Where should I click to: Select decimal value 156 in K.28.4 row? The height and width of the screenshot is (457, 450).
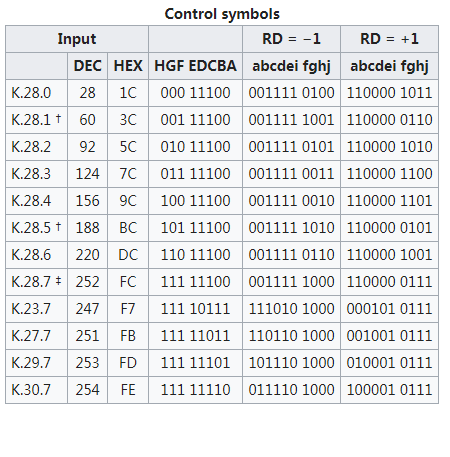[87, 201]
